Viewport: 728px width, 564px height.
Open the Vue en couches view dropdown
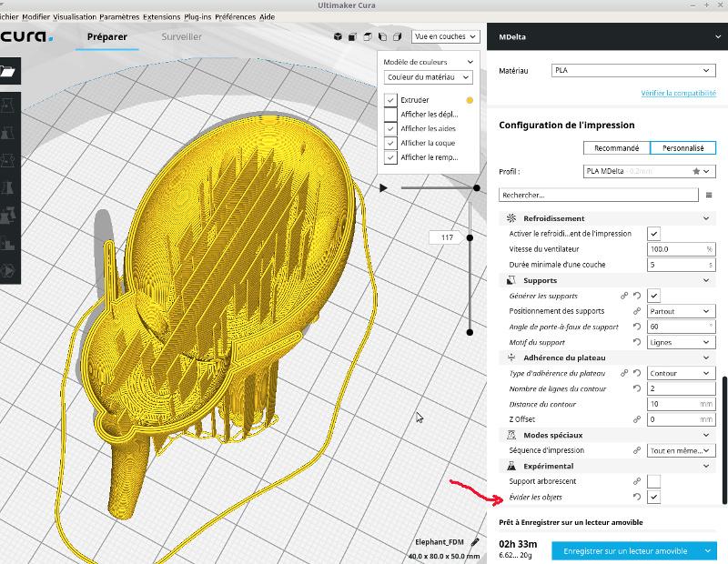tap(446, 36)
